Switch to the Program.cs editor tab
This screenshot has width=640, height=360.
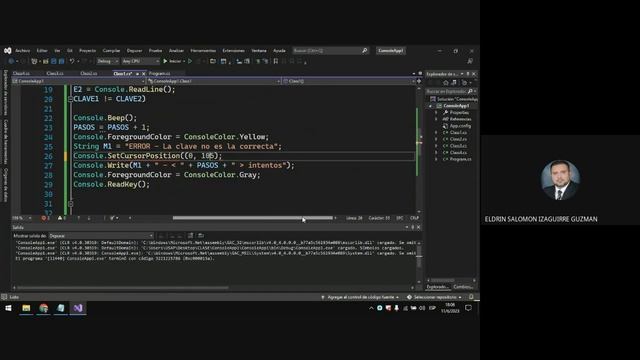(159, 73)
